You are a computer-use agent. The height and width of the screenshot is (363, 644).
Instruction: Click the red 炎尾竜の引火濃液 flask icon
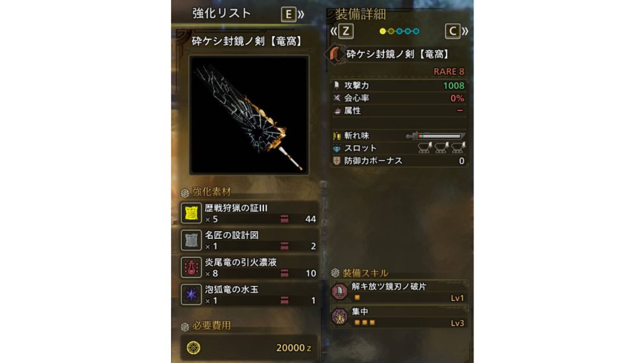pos(191,267)
